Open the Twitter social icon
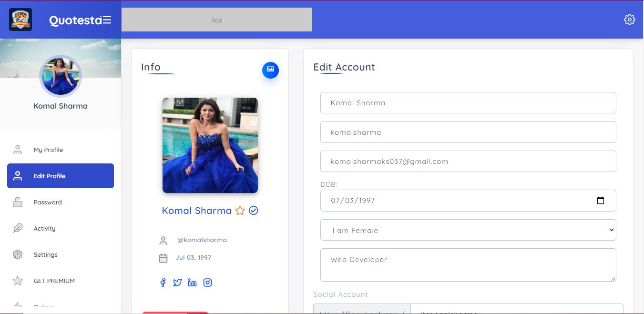 [177, 283]
